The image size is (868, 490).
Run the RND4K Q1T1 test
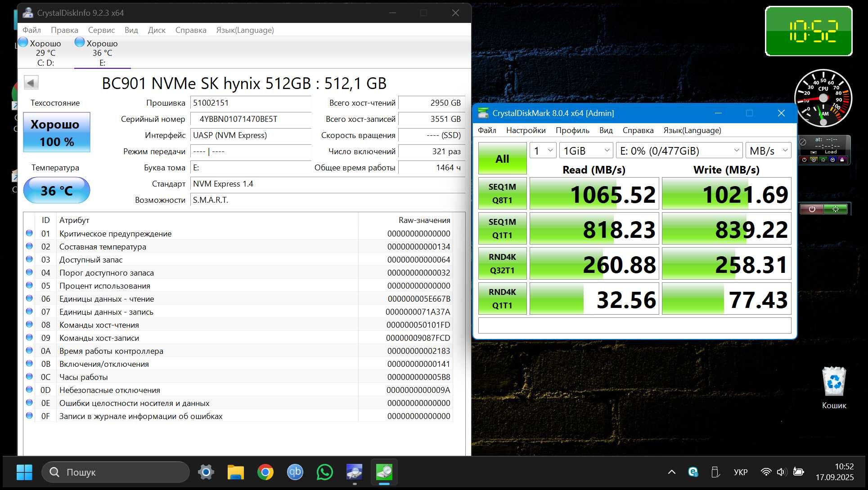tap(502, 298)
